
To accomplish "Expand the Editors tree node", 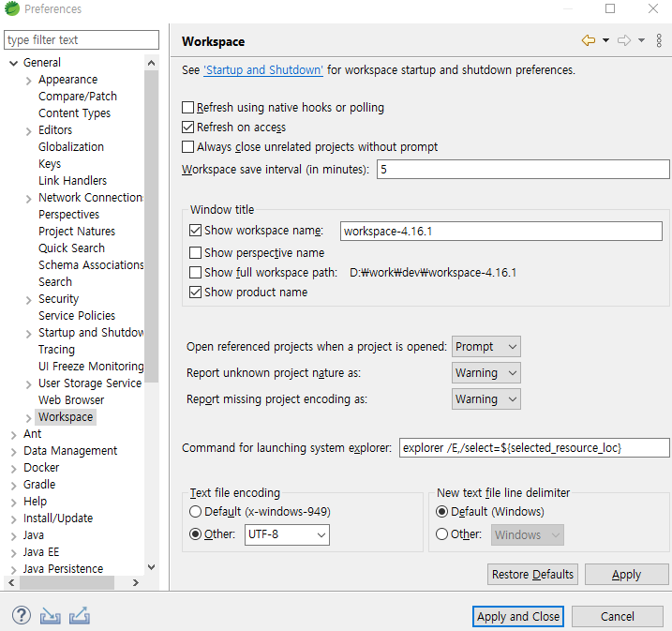I will point(29,131).
